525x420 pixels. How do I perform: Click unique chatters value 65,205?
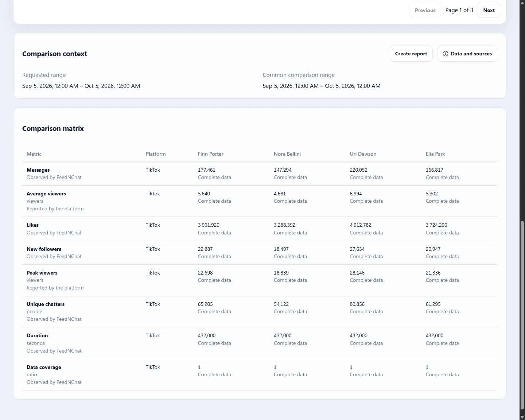pyautogui.click(x=205, y=304)
